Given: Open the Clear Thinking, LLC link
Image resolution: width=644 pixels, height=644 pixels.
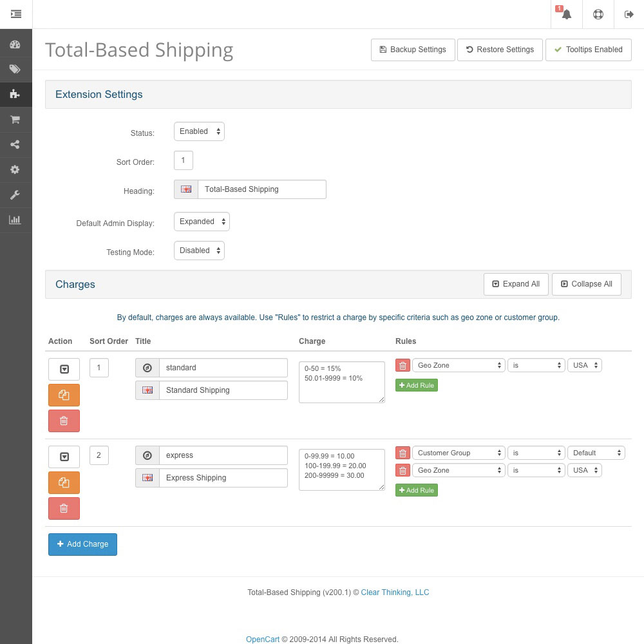Looking at the screenshot, I should [x=395, y=592].
